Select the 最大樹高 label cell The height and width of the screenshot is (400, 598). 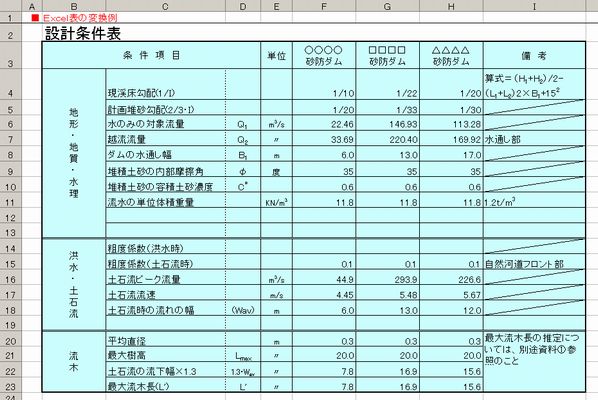(x=166, y=355)
